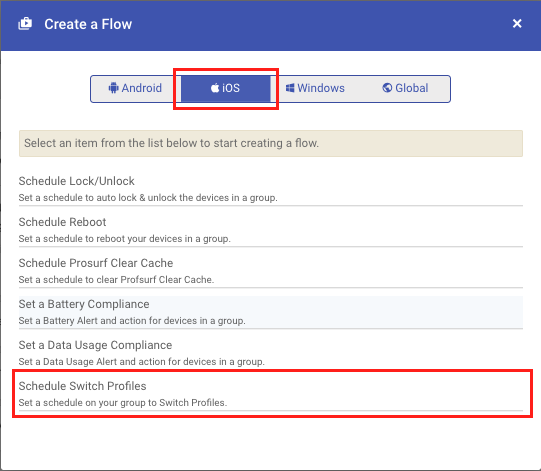Open the Windows tab
The height and width of the screenshot is (471, 541).
[x=315, y=89]
